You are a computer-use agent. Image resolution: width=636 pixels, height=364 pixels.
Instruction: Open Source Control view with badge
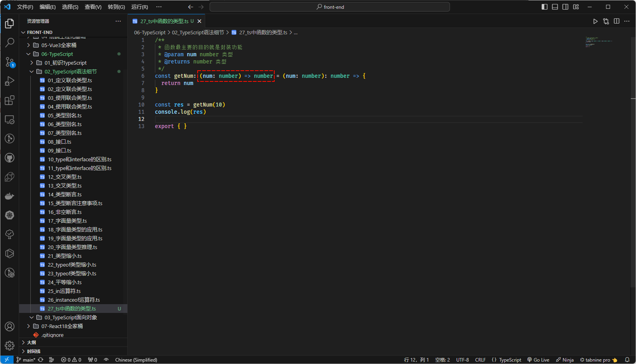[10, 62]
